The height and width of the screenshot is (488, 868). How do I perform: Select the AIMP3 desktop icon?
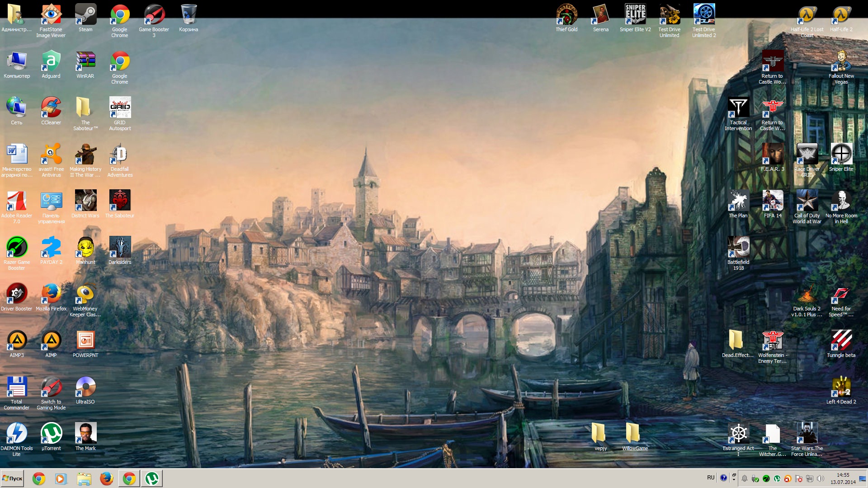(x=17, y=344)
